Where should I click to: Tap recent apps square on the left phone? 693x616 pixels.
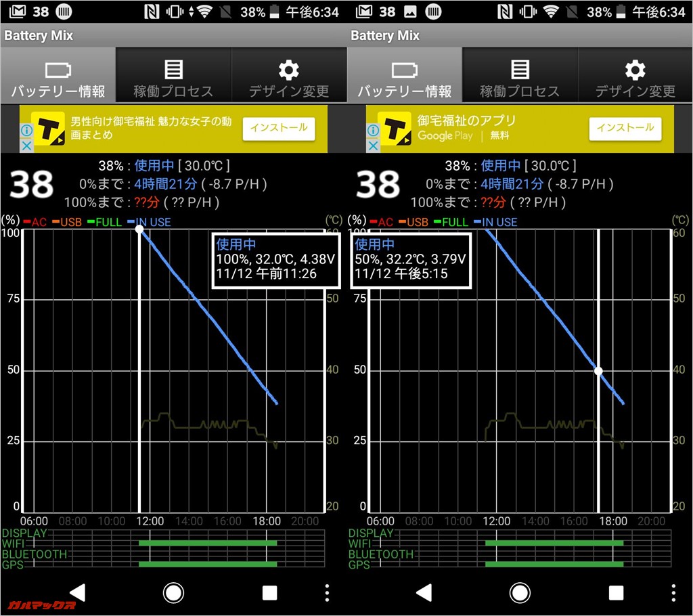[x=269, y=593]
